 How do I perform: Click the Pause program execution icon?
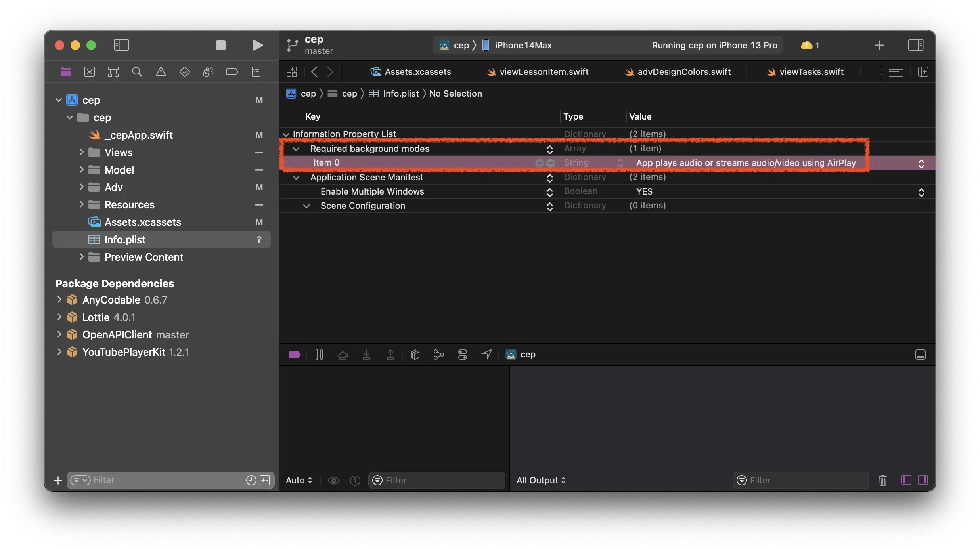coord(319,355)
